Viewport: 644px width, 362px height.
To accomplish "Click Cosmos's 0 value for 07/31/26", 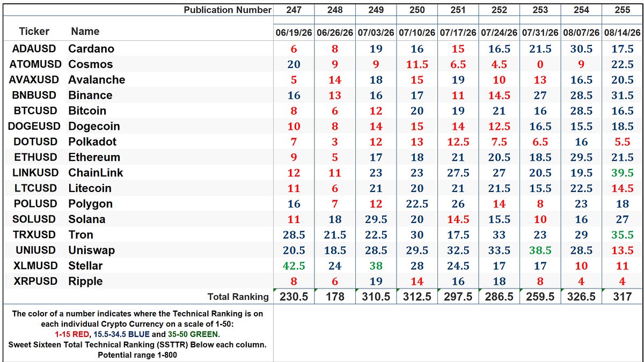I will (x=540, y=64).
